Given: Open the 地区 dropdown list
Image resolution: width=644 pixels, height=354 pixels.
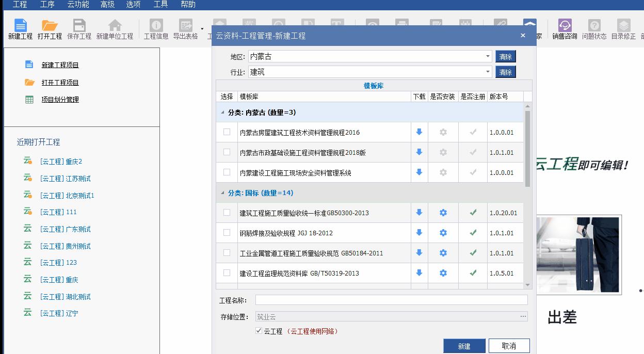Looking at the screenshot, I should 488,57.
